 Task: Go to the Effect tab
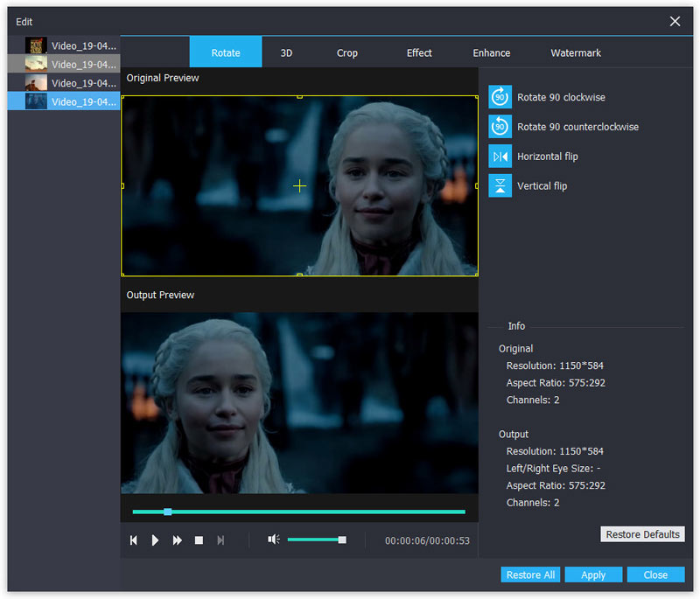click(x=419, y=52)
